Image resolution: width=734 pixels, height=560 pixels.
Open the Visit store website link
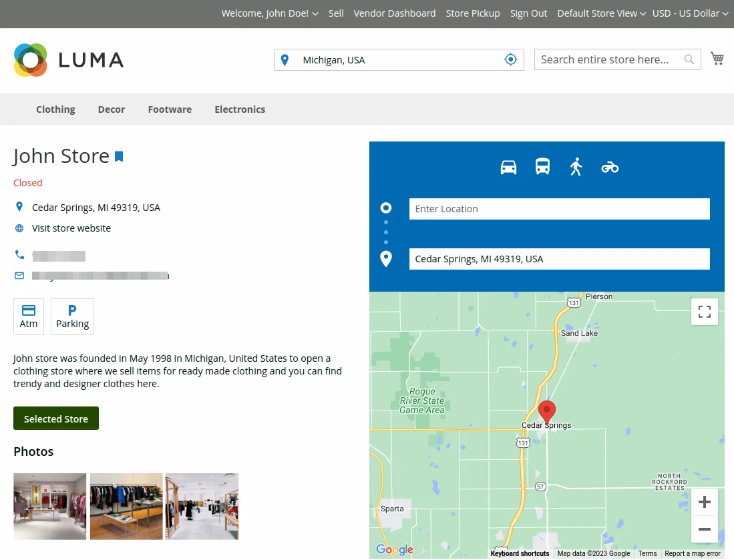pyautogui.click(x=71, y=228)
